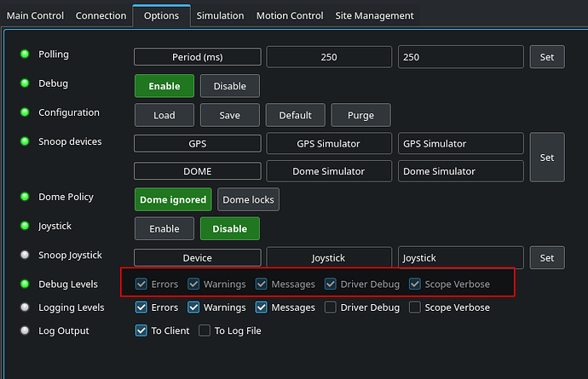Open the Connection tab

(x=101, y=15)
